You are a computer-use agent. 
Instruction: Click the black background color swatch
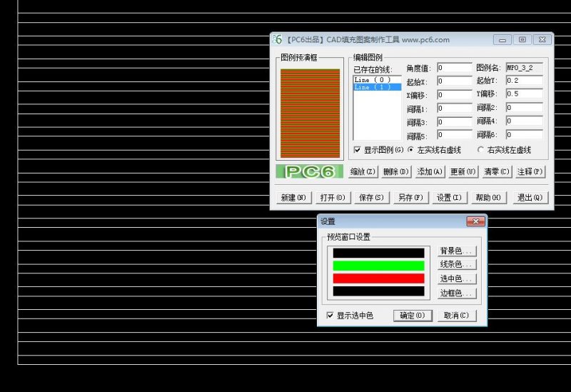click(x=378, y=253)
